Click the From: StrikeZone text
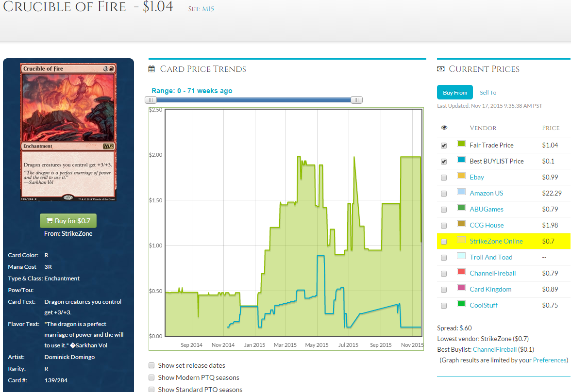This screenshot has height=392, width=571. (68, 234)
